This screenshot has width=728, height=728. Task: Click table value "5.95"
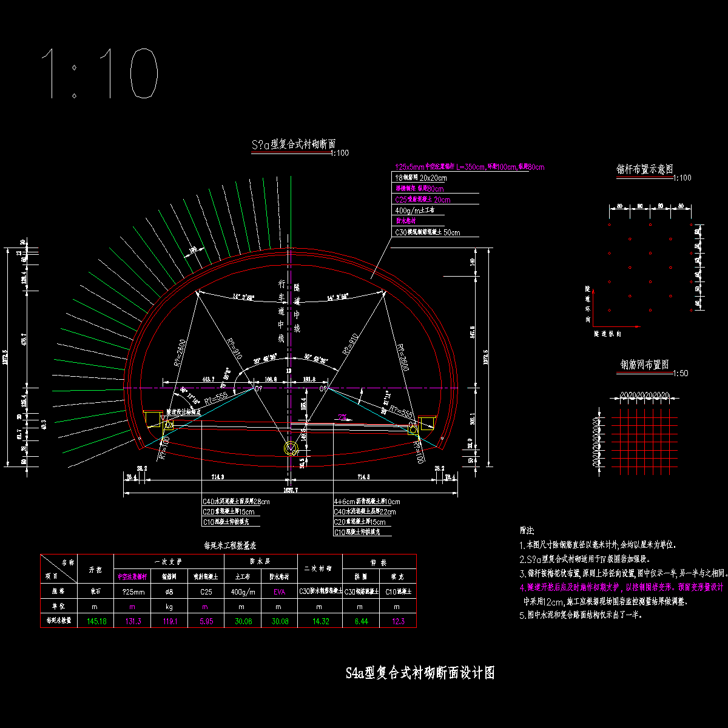(x=206, y=621)
